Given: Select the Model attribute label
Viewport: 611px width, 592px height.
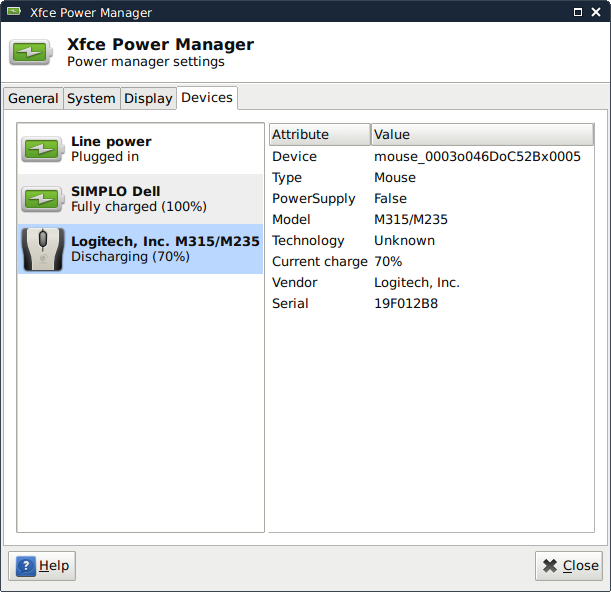Looking at the screenshot, I should pos(291,220).
